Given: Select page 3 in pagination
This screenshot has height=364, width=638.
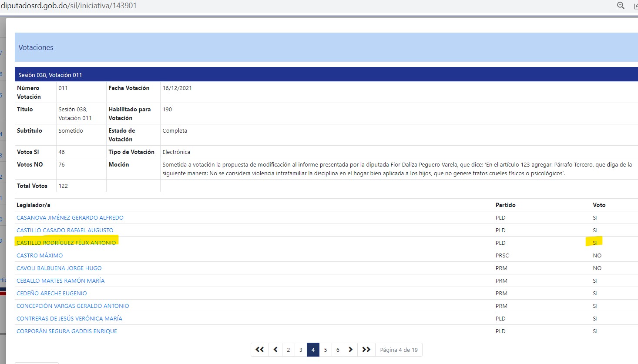Looking at the screenshot, I should pos(301,350).
